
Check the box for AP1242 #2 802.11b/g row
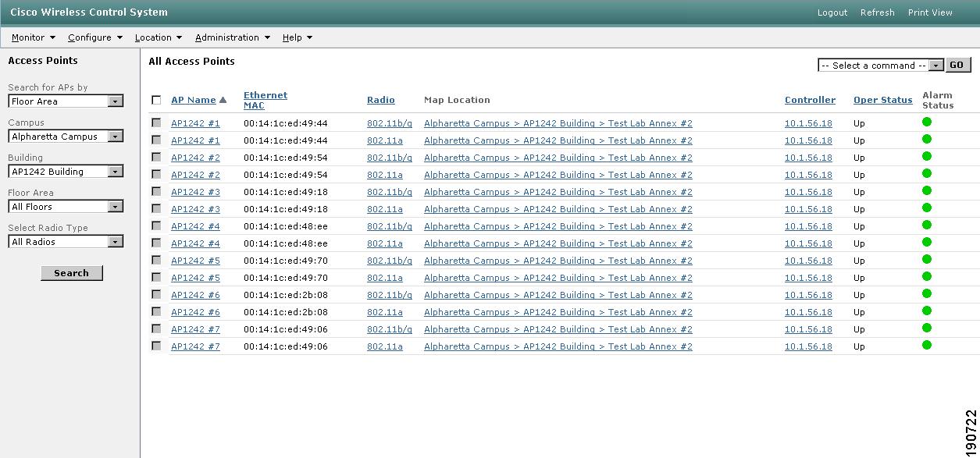(x=156, y=157)
